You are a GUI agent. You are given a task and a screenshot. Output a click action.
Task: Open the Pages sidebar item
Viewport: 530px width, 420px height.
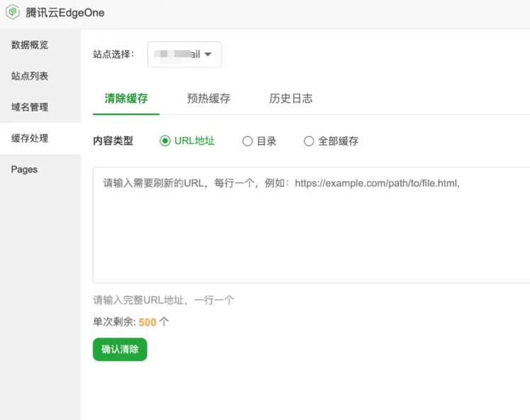point(24,170)
